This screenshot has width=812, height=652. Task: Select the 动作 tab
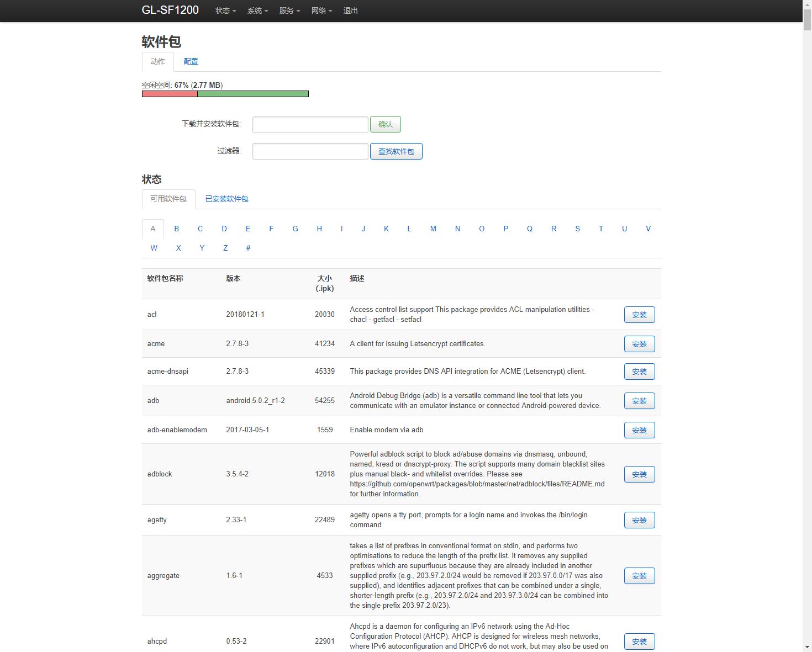tap(158, 61)
